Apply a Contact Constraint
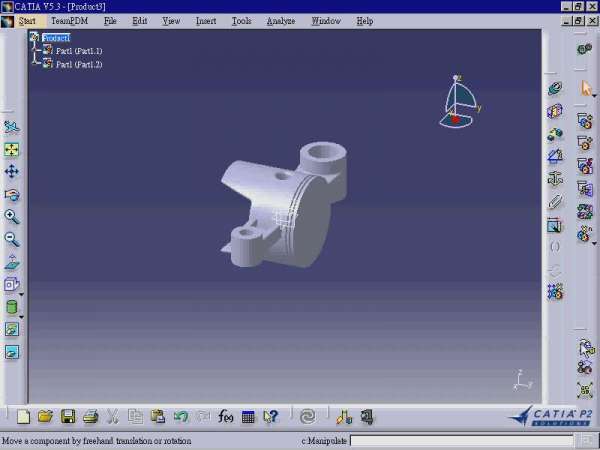 [x=555, y=111]
